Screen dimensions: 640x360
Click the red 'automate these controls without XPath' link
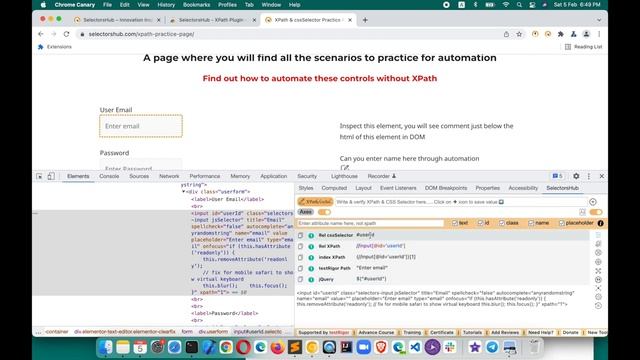point(320,78)
